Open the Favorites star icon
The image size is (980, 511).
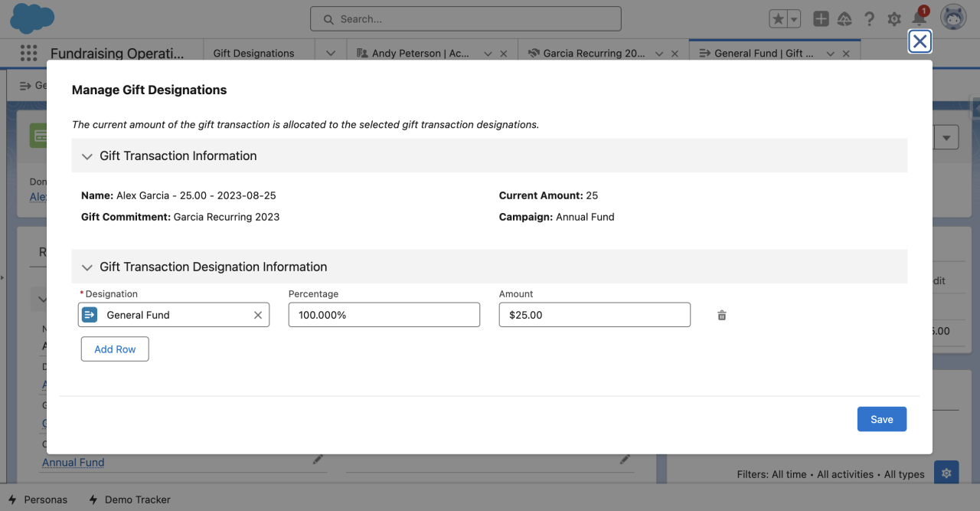[778, 19]
